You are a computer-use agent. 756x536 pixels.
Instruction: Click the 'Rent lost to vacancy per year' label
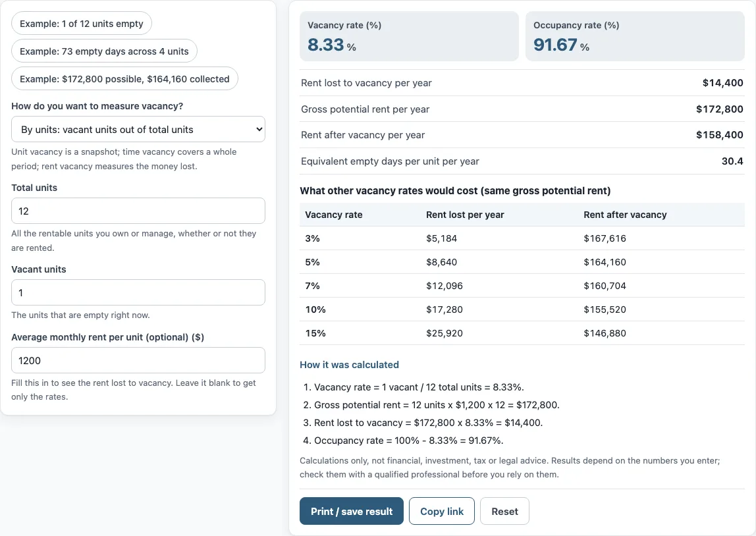pyautogui.click(x=366, y=83)
